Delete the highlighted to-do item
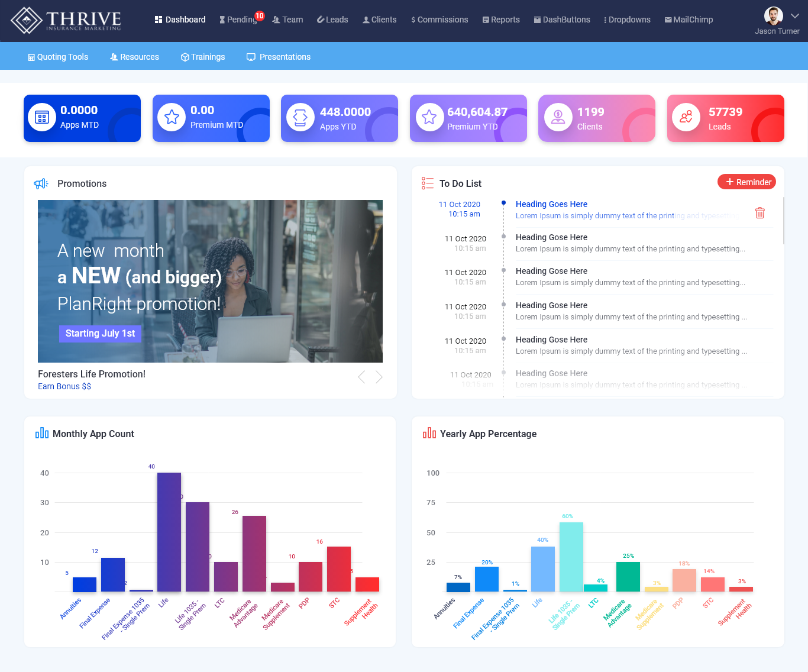 (760, 212)
